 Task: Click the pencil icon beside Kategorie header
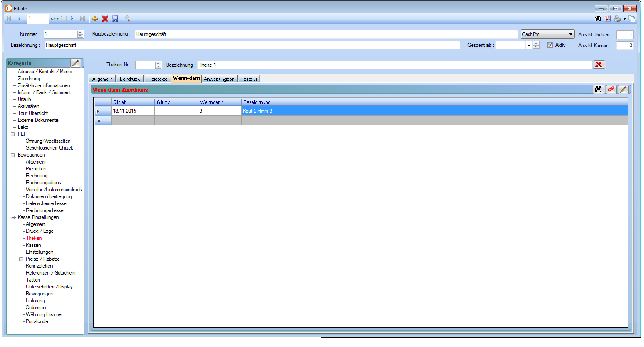[76, 63]
